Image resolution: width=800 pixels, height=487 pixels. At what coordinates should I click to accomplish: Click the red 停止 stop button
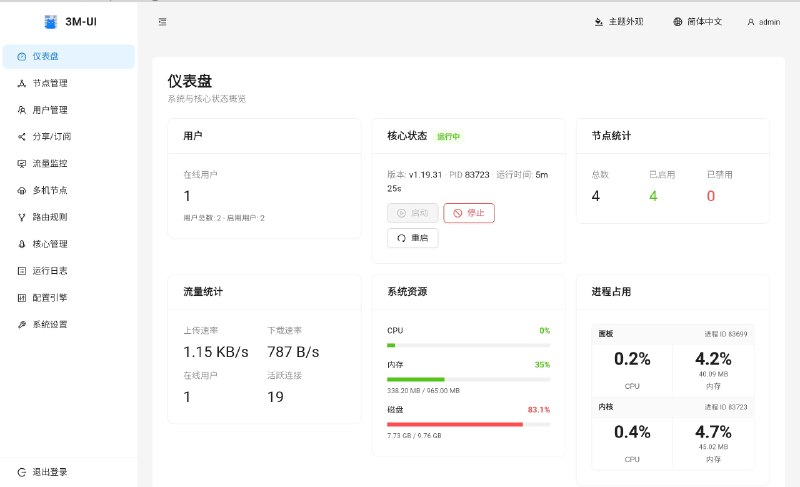pos(469,213)
